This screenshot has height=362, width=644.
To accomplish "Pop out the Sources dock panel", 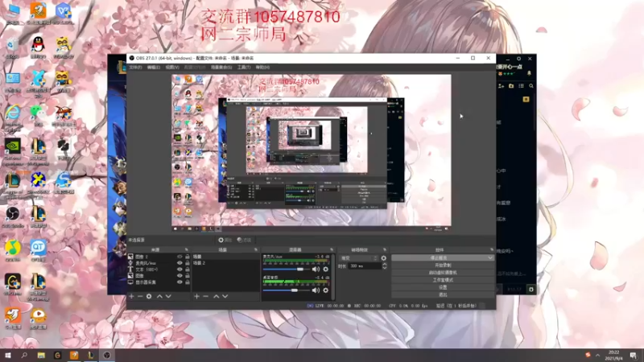I will coord(187,249).
